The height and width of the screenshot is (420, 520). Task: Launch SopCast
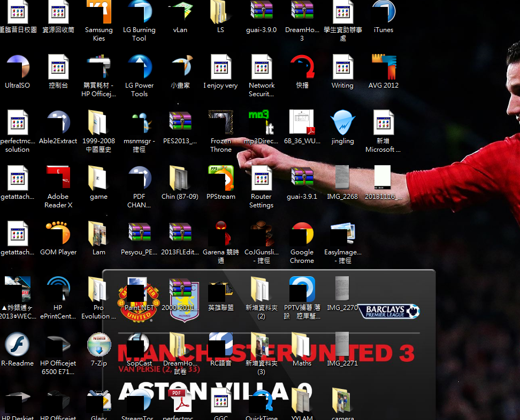tap(139, 345)
